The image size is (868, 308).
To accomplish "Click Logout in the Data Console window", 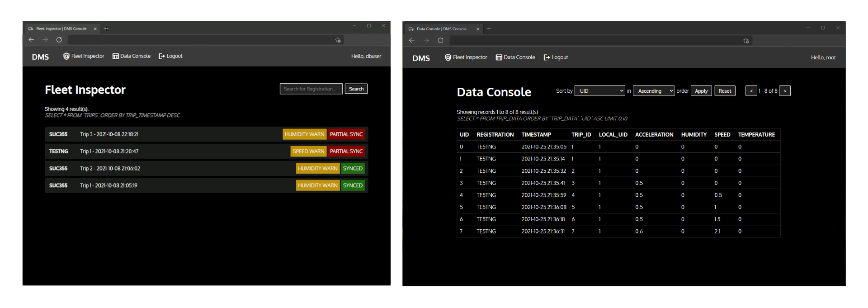I will pyautogui.click(x=556, y=57).
